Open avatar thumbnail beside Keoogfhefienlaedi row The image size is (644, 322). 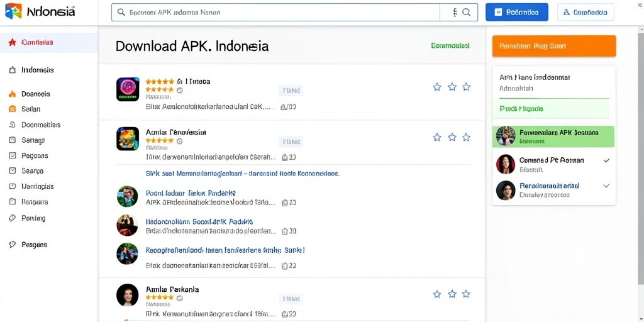[x=127, y=253]
